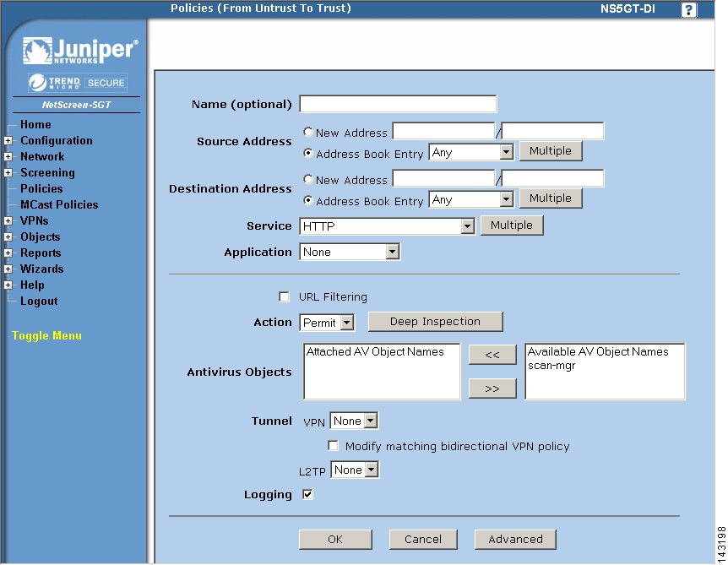Open the Service HTTP dropdown
The width and height of the screenshot is (728, 565).
(387, 226)
